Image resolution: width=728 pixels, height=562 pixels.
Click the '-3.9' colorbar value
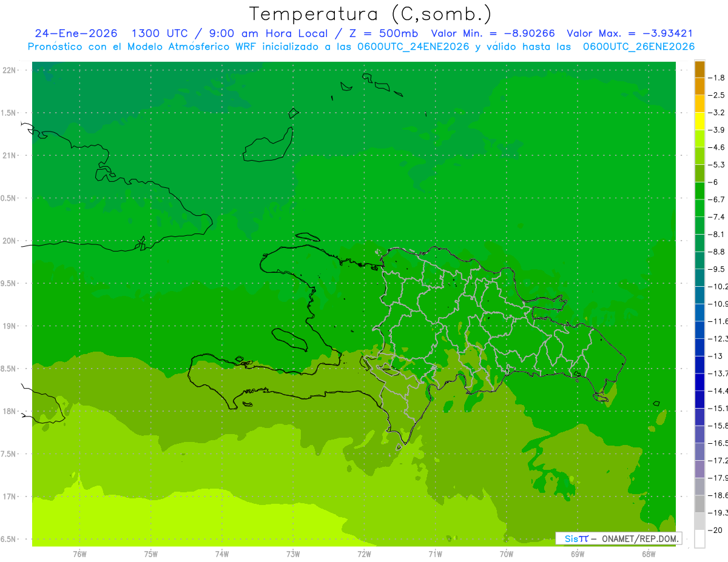point(716,130)
